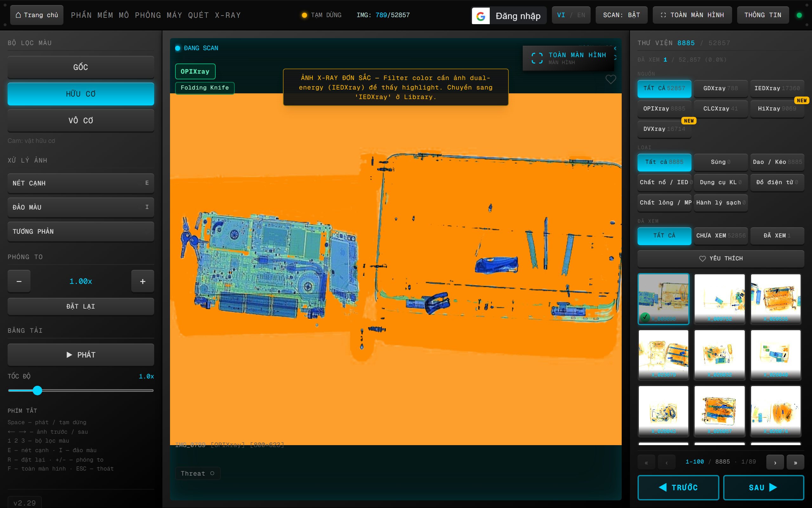Screen dimensions: 812x508
Task: Click the heart favorite icon on the scan image
Action: pyautogui.click(x=610, y=80)
